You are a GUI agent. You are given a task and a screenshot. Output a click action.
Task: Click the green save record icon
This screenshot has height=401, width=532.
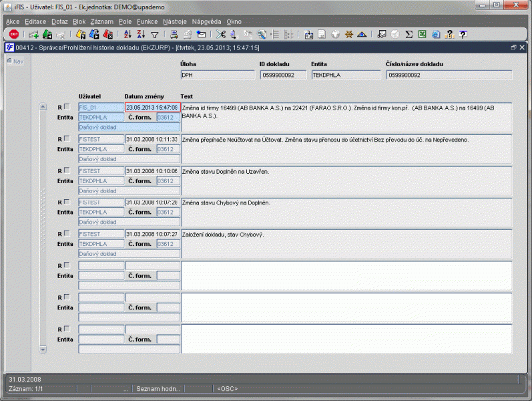47,34
